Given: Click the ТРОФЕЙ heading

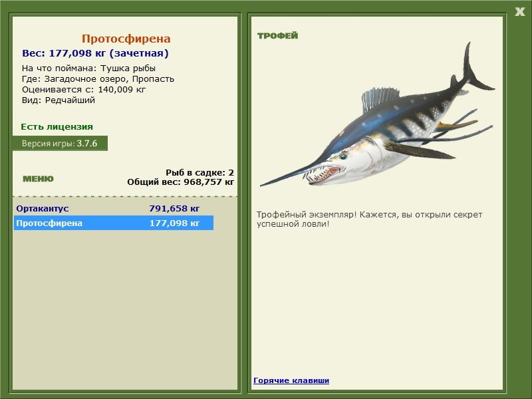Looking at the screenshot, I should click(x=277, y=36).
